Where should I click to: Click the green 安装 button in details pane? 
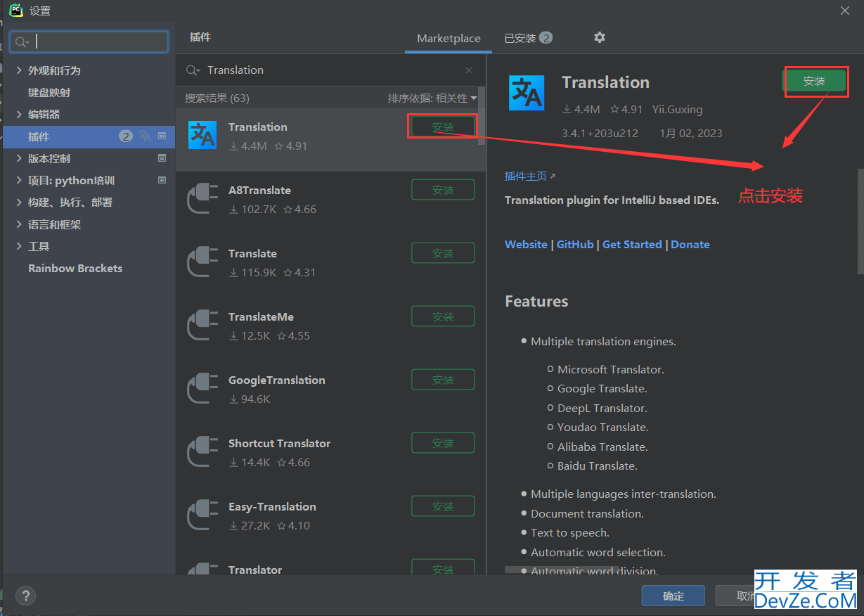tap(814, 81)
